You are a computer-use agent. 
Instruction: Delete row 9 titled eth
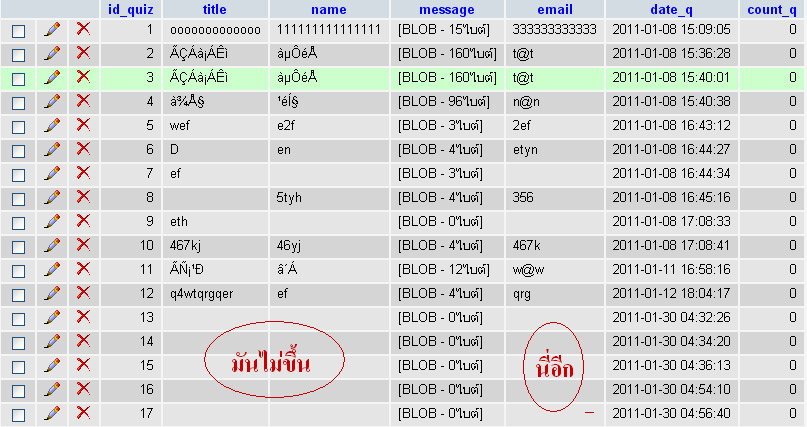click(x=83, y=221)
